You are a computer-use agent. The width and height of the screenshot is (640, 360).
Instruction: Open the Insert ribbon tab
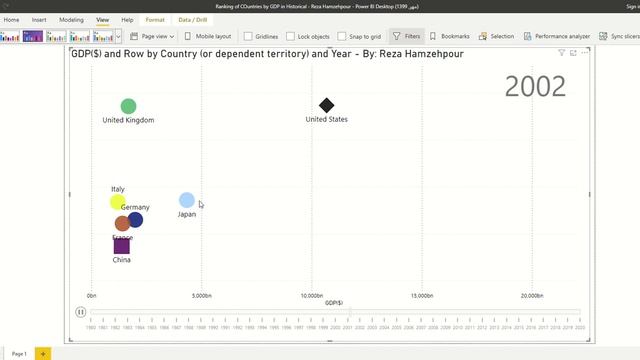39,20
